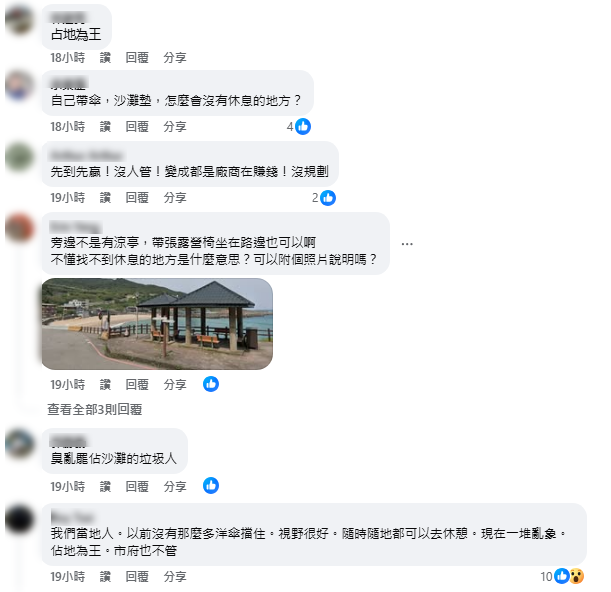611x592 pixels.
Task: Like the 占地為王 comment via 讚
Action: pos(105,58)
